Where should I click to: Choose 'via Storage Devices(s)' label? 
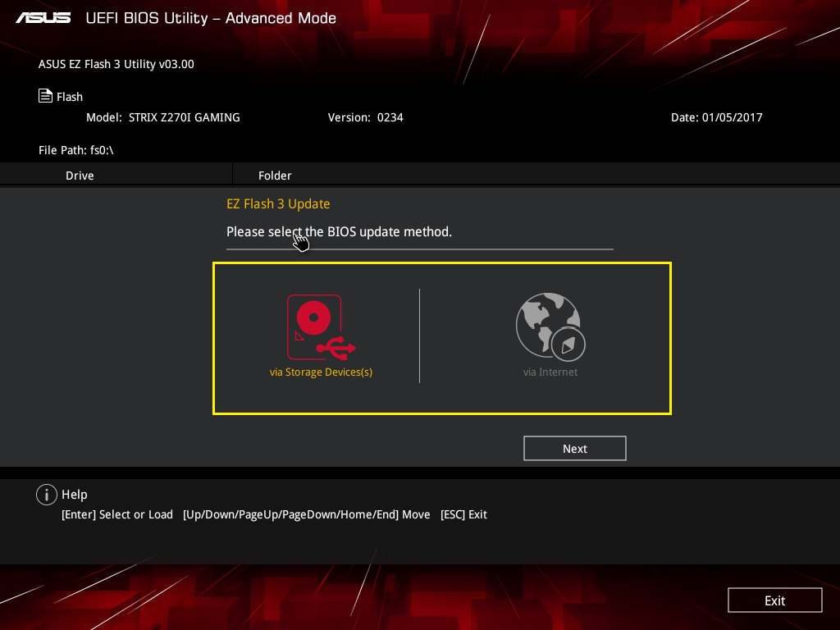pos(321,372)
